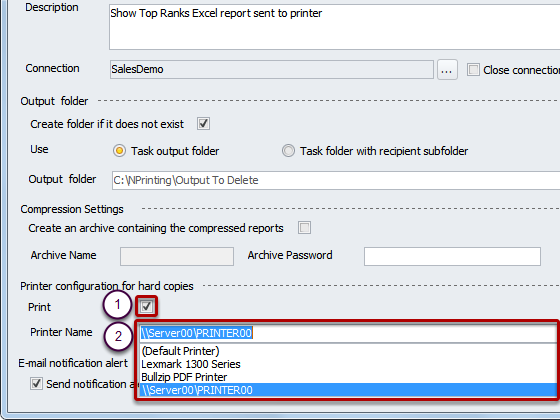Click the step 1 callout marker
Screen dimensions: 560x420
[x=118, y=305]
